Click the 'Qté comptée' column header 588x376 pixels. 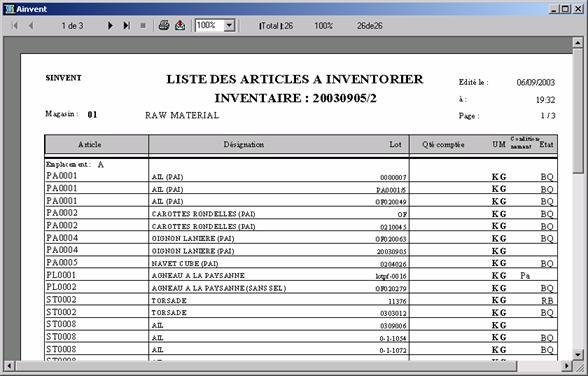tap(443, 145)
